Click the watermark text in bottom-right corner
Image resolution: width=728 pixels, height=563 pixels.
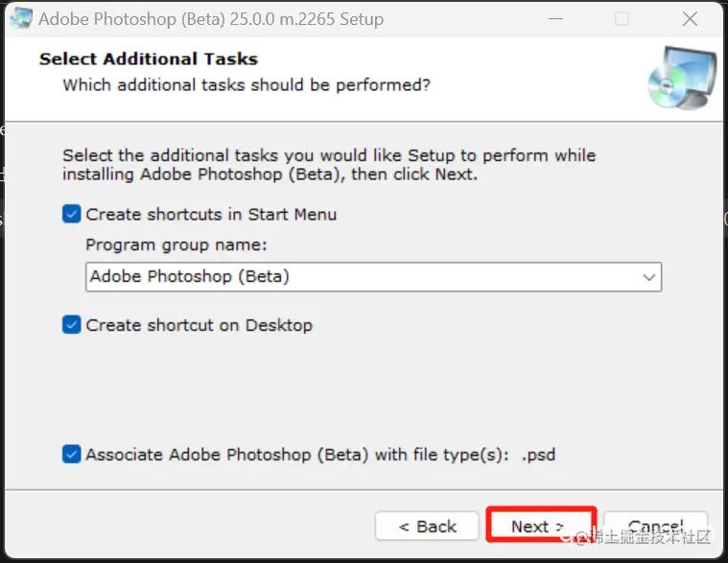(652, 537)
